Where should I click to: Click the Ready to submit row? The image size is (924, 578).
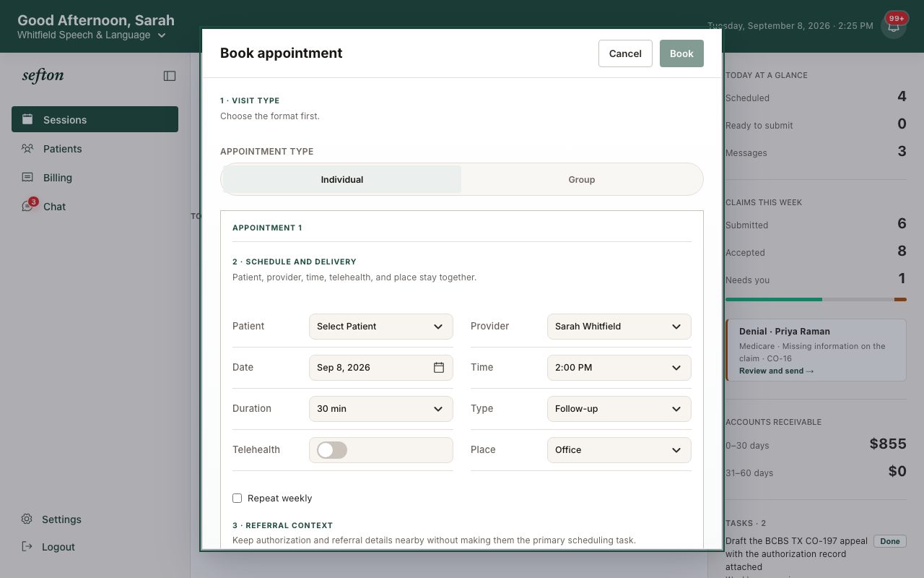click(816, 125)
